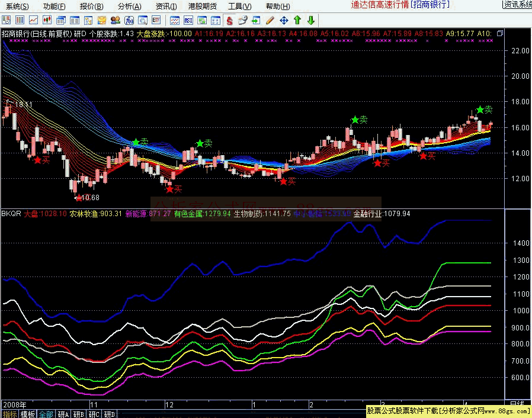Click the green arrow import window icon

256,20
